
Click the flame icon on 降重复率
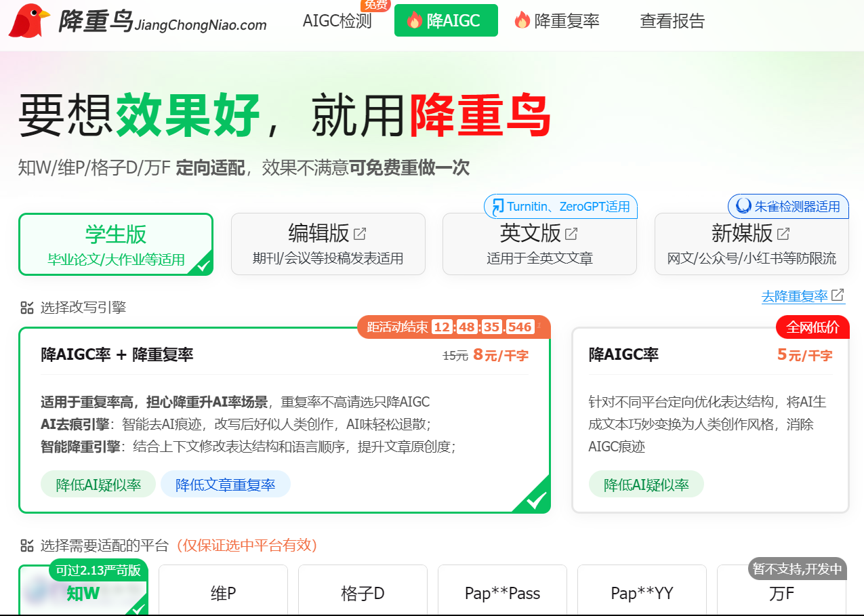point(522,20)
